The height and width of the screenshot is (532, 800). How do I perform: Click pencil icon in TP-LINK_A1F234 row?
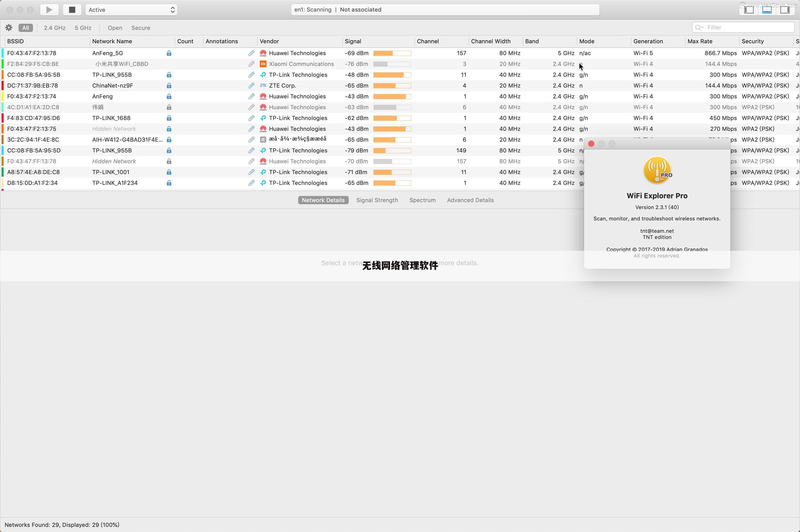(x=251, y=183)
